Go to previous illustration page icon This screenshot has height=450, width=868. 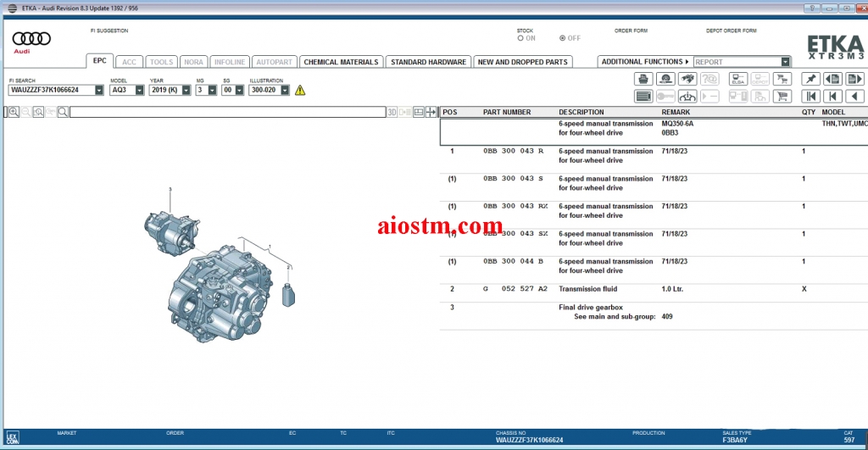(833, 79)
